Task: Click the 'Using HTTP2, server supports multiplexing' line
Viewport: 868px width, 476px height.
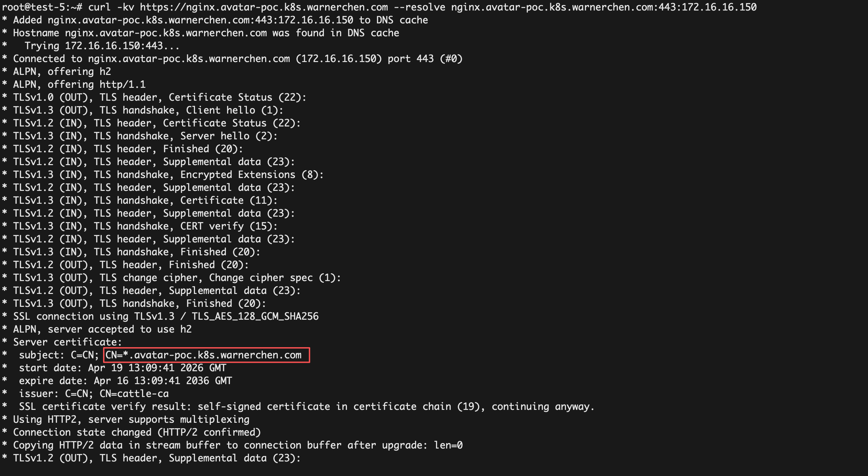Action: coord(131,419)
